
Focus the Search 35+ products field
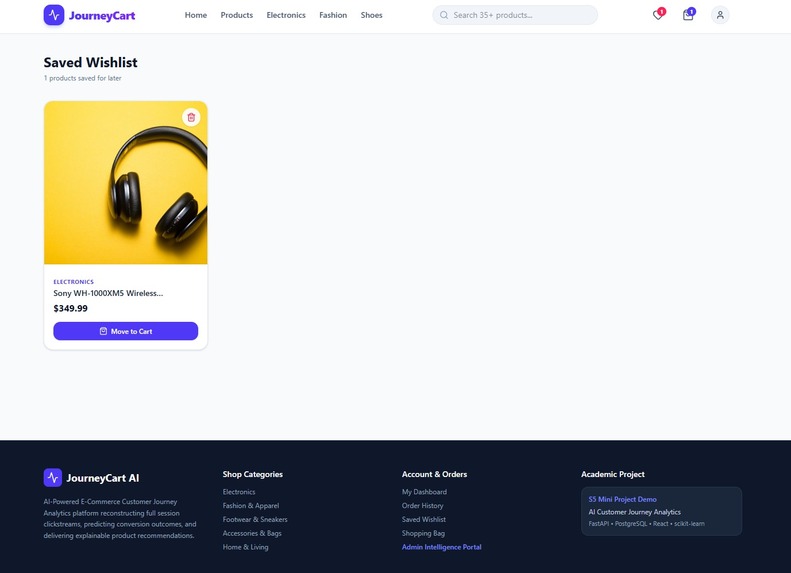(x=515, y=15)
